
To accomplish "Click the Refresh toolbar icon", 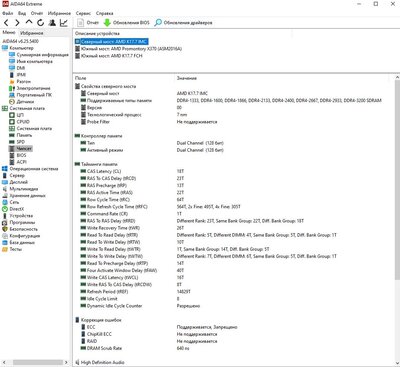I will pyautogui.click(x=41, y=23).
